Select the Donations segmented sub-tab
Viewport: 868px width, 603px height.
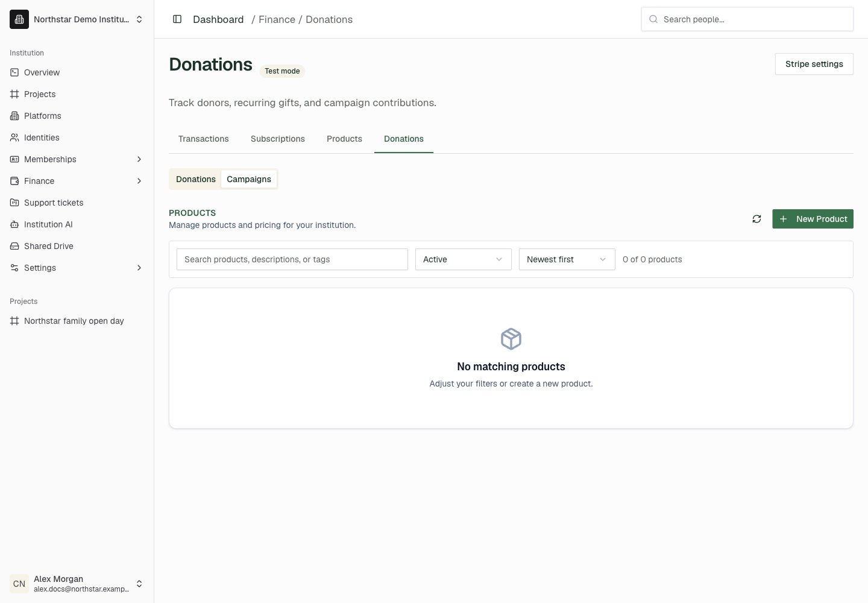click(196, 179)
